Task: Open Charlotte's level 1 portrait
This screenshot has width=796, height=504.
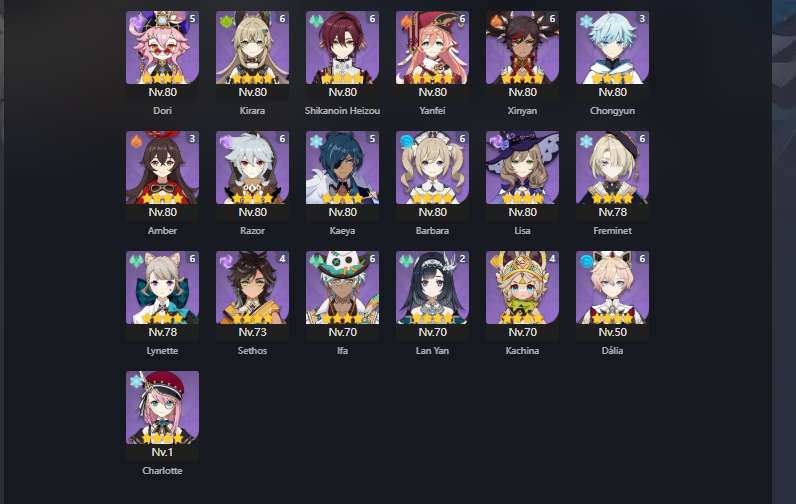Action: 162,408
